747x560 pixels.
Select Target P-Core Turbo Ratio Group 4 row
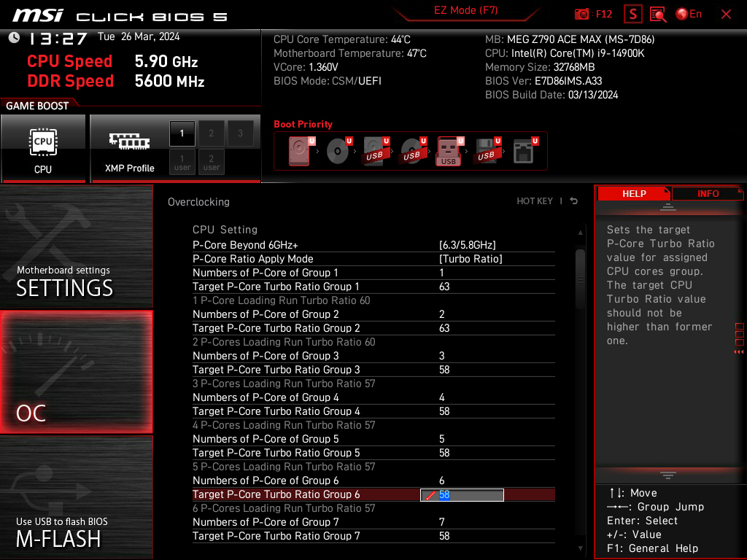pyautogui.click(x=373, y=411)
